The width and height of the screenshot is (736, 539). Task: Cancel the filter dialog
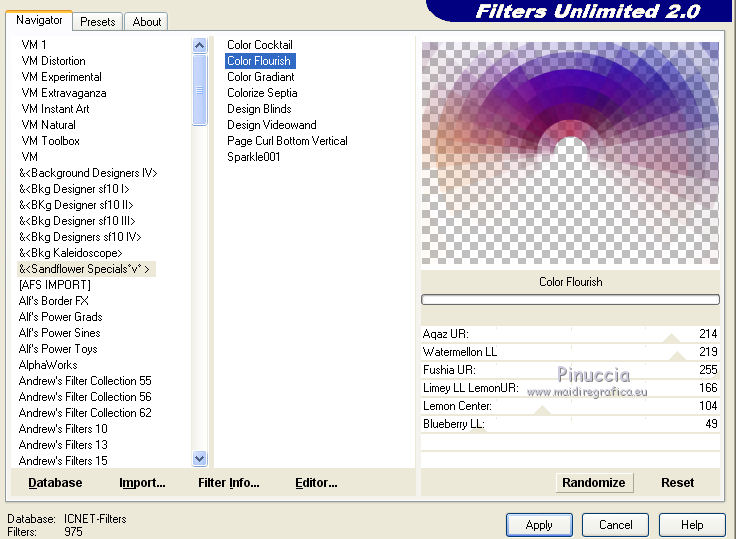point(615,525)
